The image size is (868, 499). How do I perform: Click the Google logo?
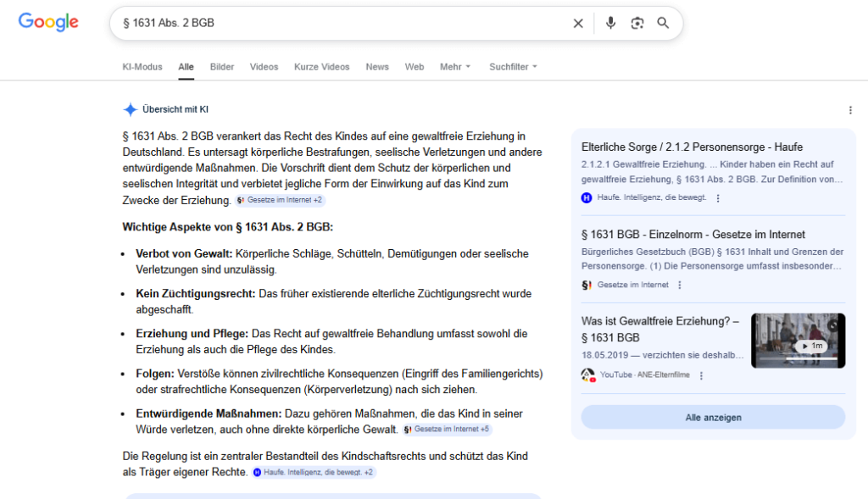(x=48, y=23)
